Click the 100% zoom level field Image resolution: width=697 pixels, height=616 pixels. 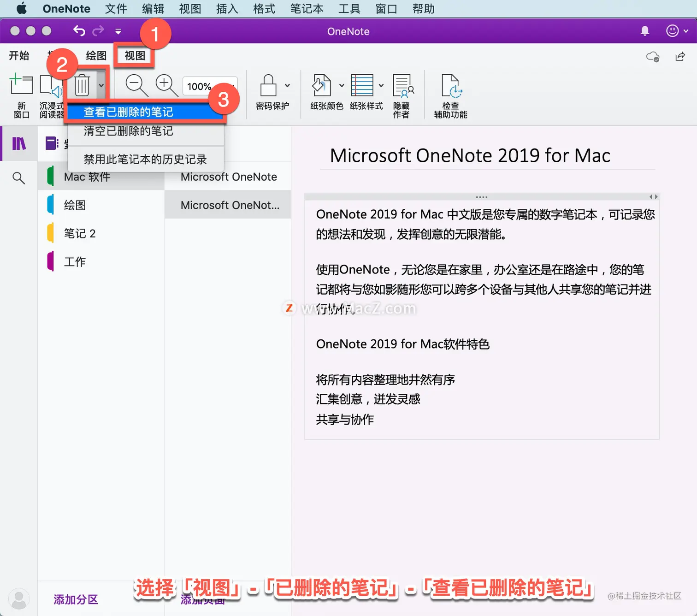[210, 86]
